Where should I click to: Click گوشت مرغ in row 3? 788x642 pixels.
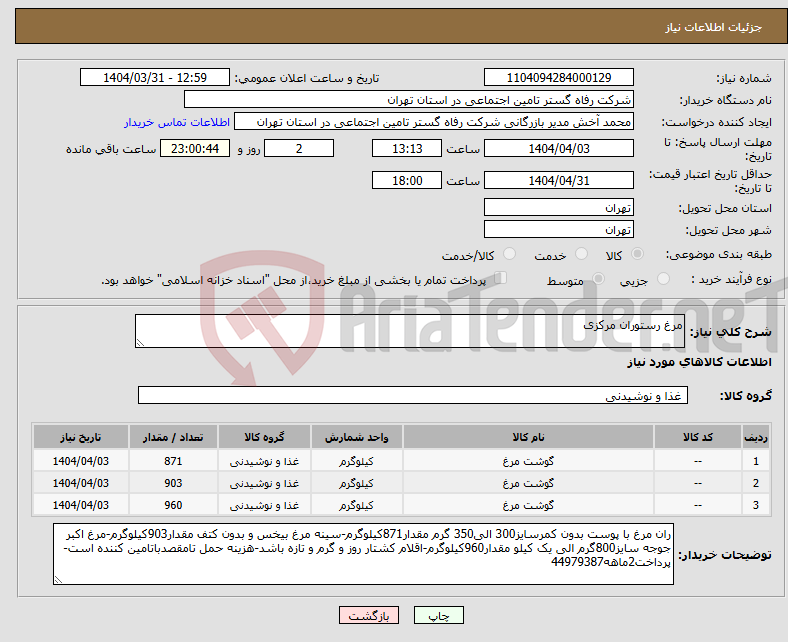point(528,505)
